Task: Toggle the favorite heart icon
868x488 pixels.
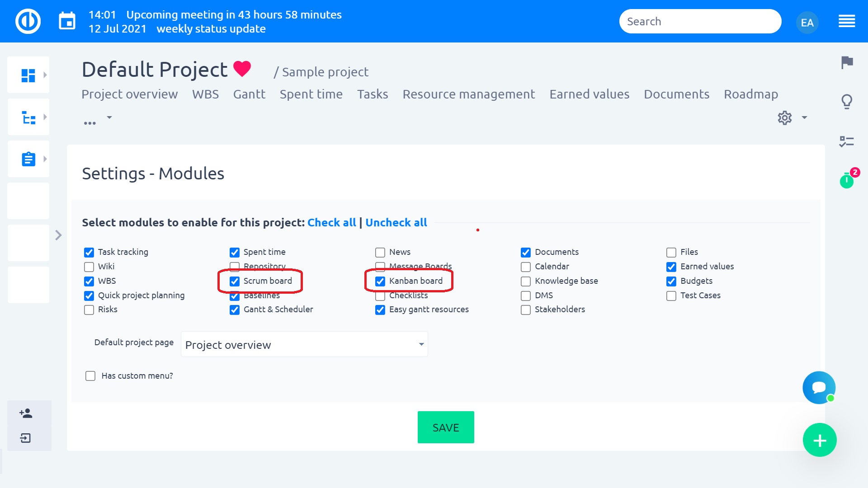Action: 242,69
